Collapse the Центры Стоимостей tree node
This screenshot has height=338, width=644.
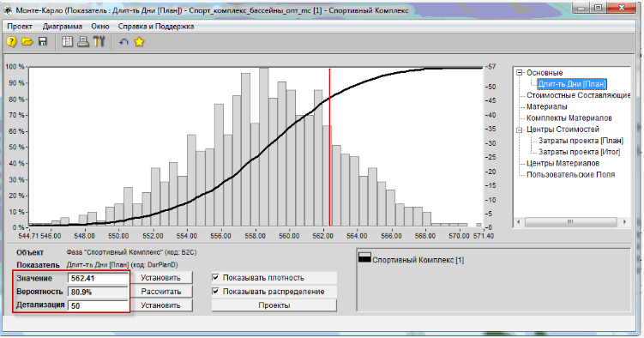coord(520,130)
